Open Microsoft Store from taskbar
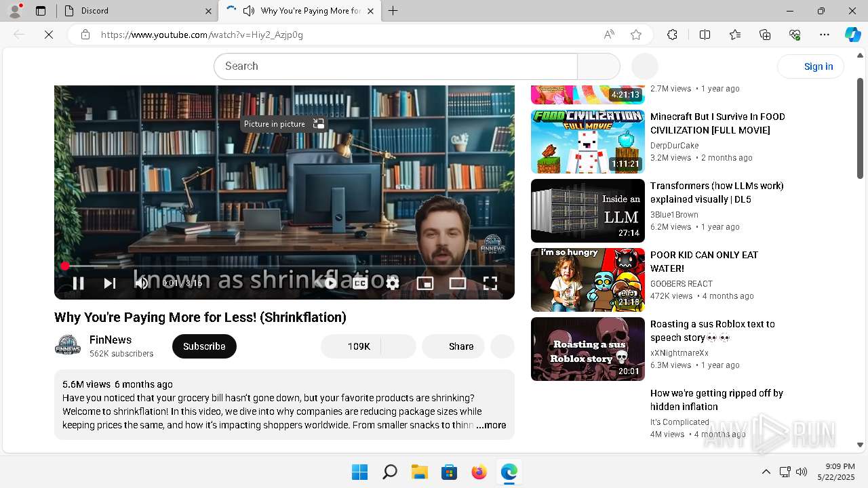This screenshot has width=868, height=488. coord(449,472)
